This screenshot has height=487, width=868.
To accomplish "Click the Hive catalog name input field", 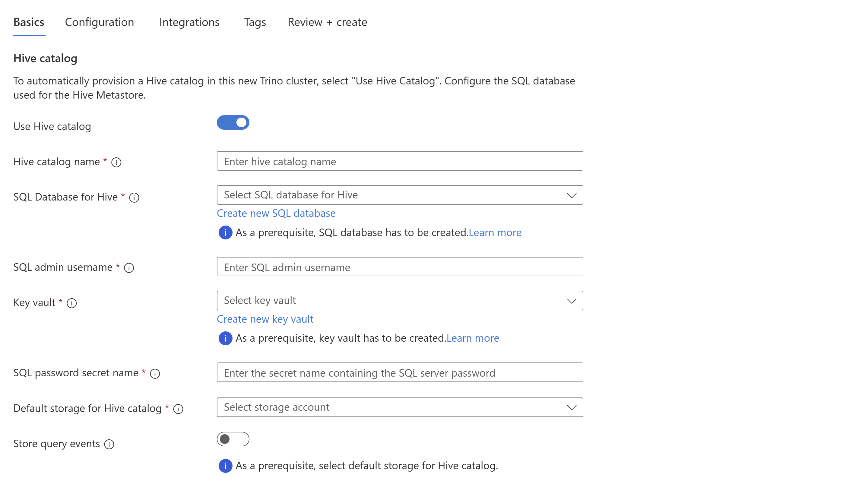I will tap(399, 161).
